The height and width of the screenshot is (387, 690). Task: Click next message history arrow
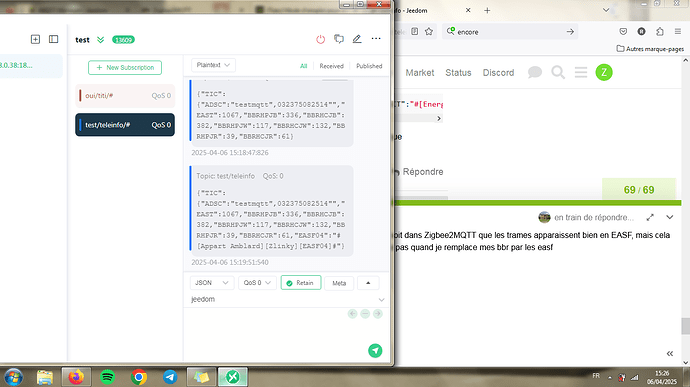point(378,313)
